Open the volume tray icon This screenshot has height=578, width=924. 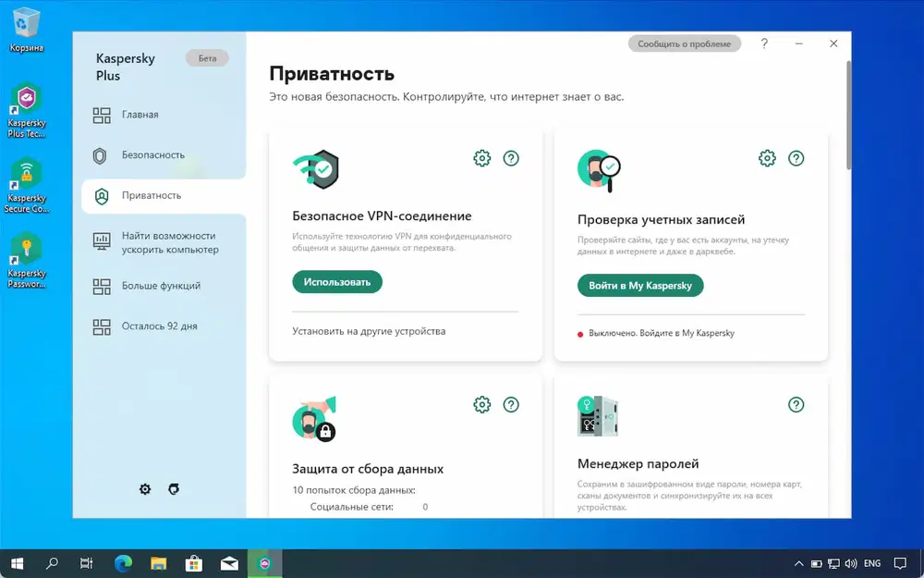850,564
